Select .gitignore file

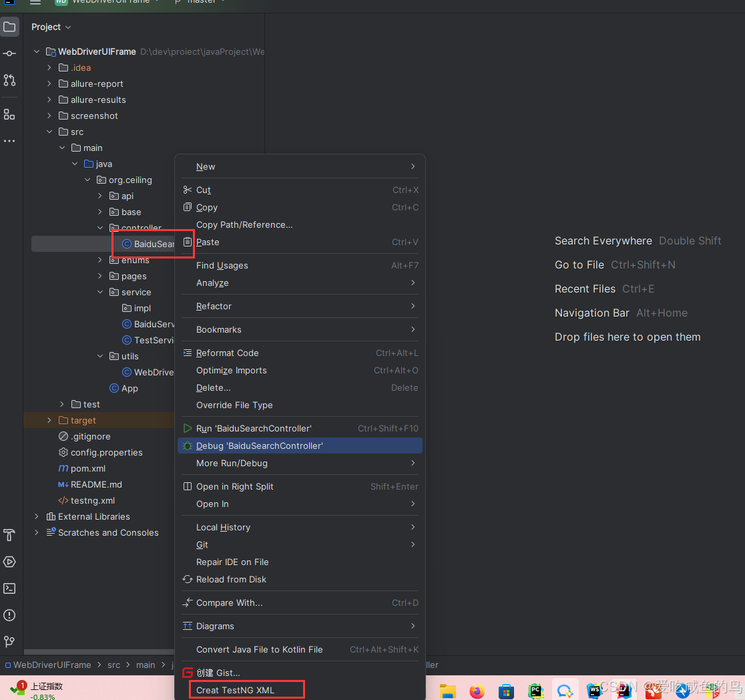click(x=90, y=436)
